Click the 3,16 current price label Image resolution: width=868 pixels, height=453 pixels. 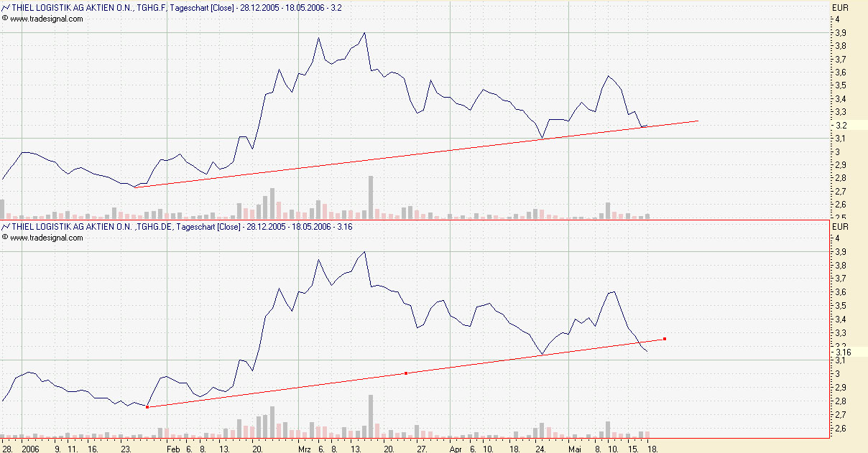[x=844, y=352]
